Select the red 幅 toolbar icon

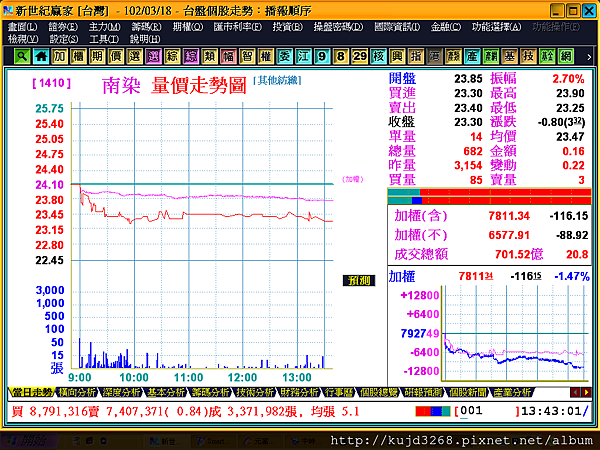[x=228, y=57]
